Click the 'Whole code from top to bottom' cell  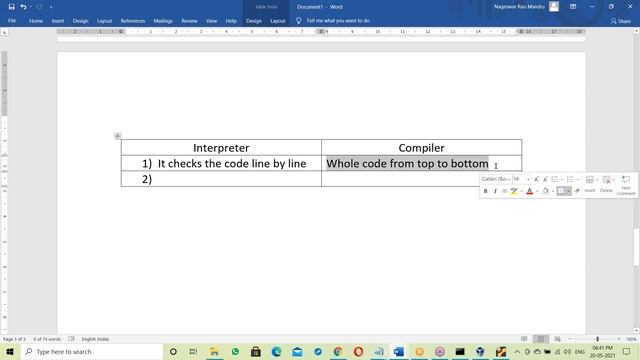pos(421,163)
